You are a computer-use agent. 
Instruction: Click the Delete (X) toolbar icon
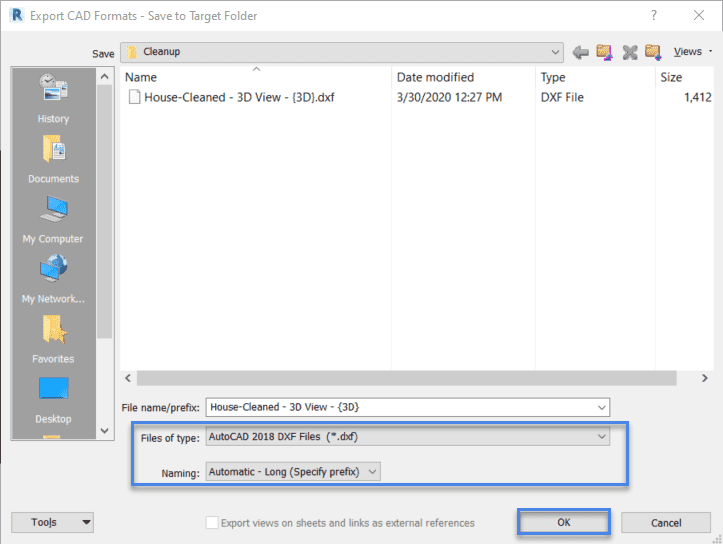coord(630,52)
